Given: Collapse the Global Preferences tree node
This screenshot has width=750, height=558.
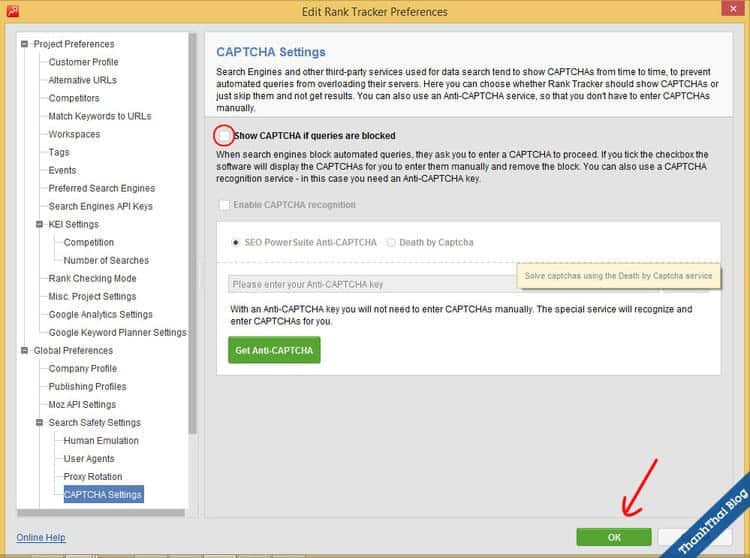Looking at the screenshot, I should 24,350.
